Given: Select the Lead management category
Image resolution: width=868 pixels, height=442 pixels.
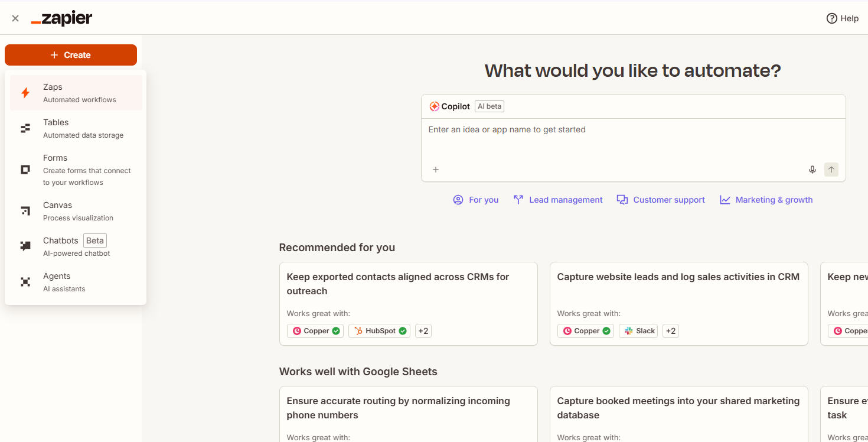Looking at the screenshot, I should point(558,200).
